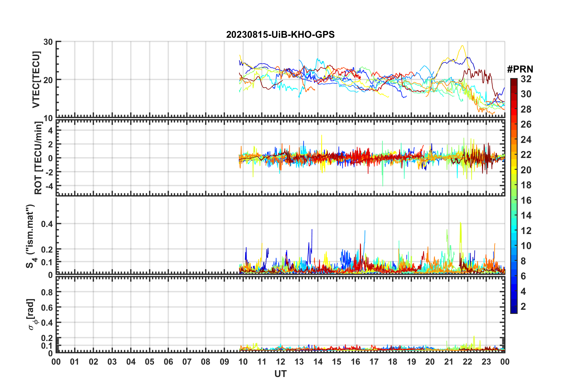The image size is (561, 392).
Task: Click x-axis hour label 03
Action: click(x=112, y=362)
